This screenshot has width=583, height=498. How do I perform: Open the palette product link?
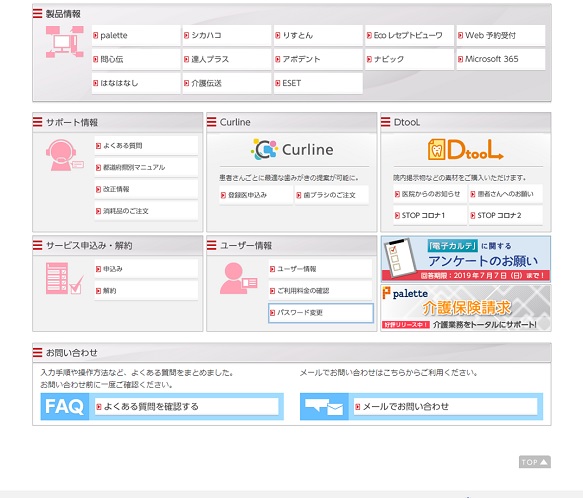(x=136, y=35)
